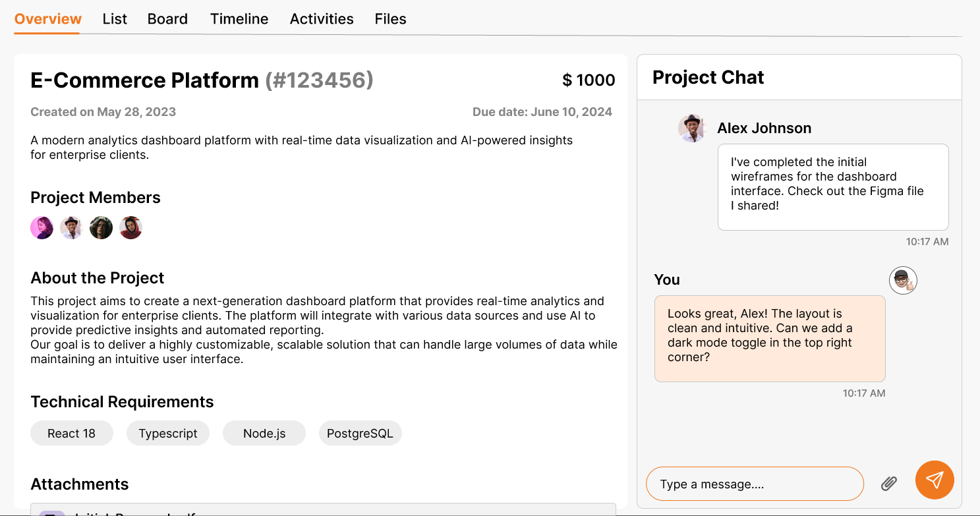Viewport: 980px width, 516px height.
Task: Send the chat message with orange button
Action: pos(935,480)
